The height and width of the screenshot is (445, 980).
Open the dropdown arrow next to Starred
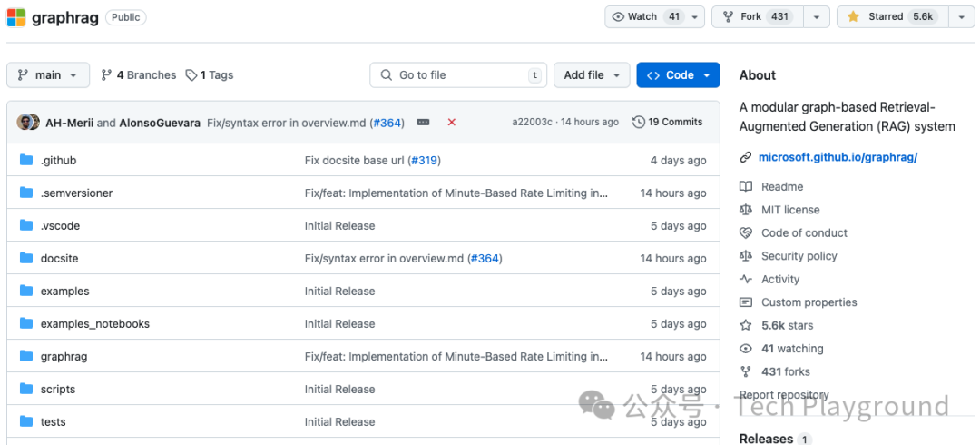961,17
